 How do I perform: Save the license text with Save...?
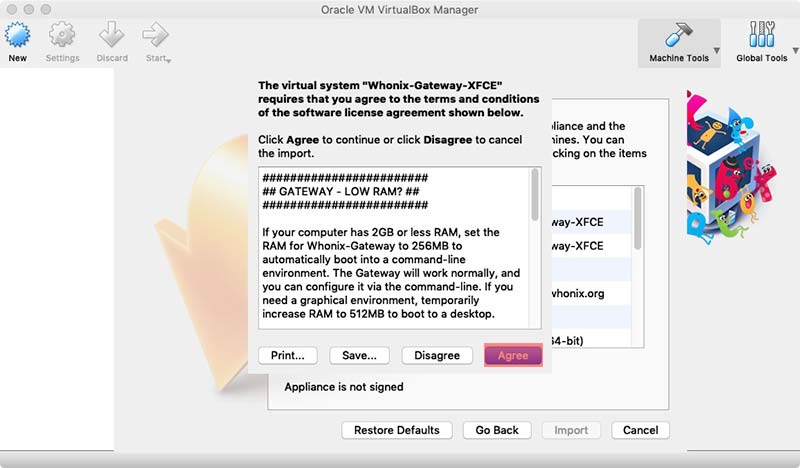pyautogui.click(x=359, y=355)
